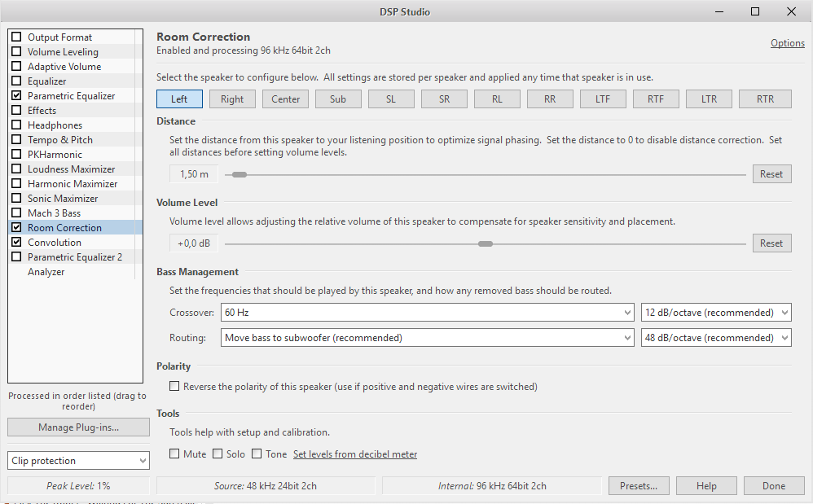Click the Peak Level: 1% indicator
The height and width of the screenshot is (504, 813).
[78, 486]
